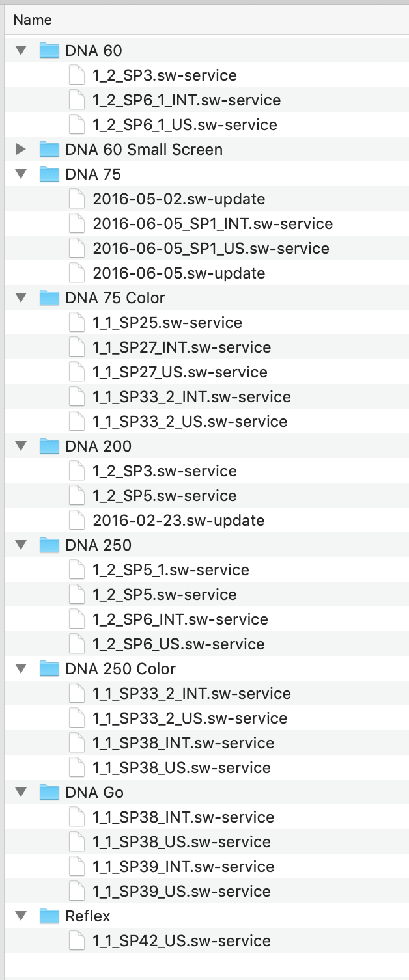Collapse the DNA 250 Color folder
409x980 pixels.
click(x=21, y=669)
